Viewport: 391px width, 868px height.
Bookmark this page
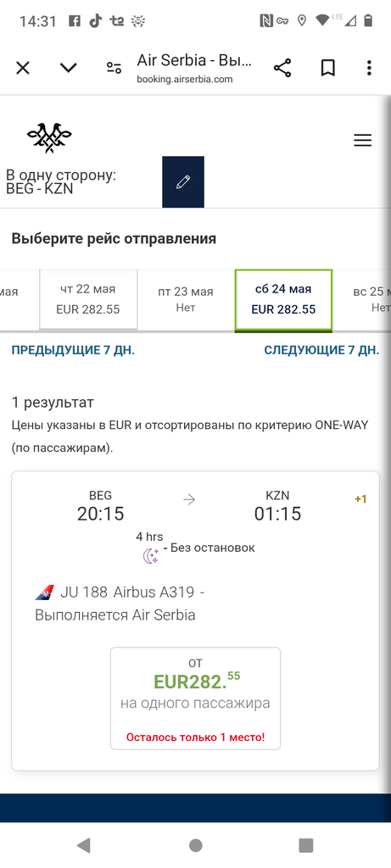pyautogui.click(x=328, y=68)
